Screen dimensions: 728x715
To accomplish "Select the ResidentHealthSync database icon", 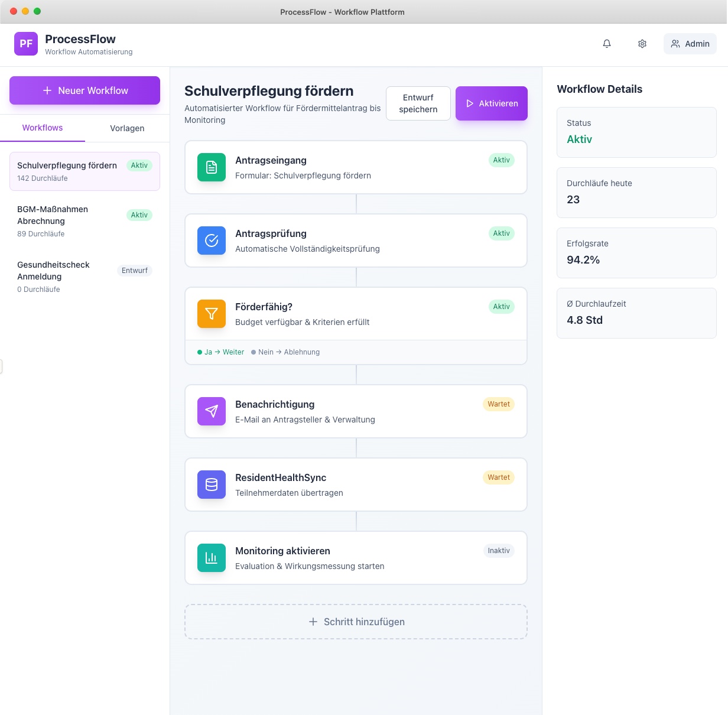I will pyautogui.click(x=211, y=485).
